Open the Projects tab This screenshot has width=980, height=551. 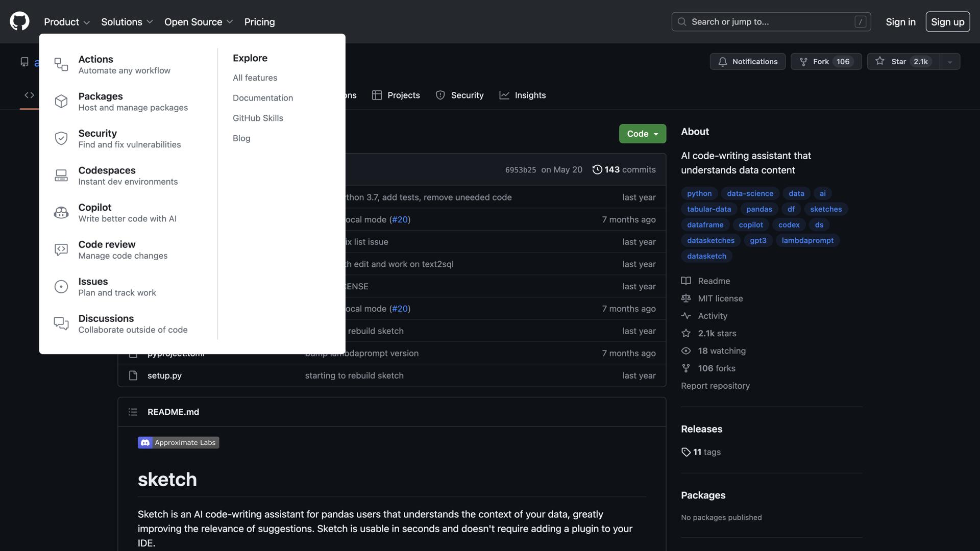click(396, 95)
